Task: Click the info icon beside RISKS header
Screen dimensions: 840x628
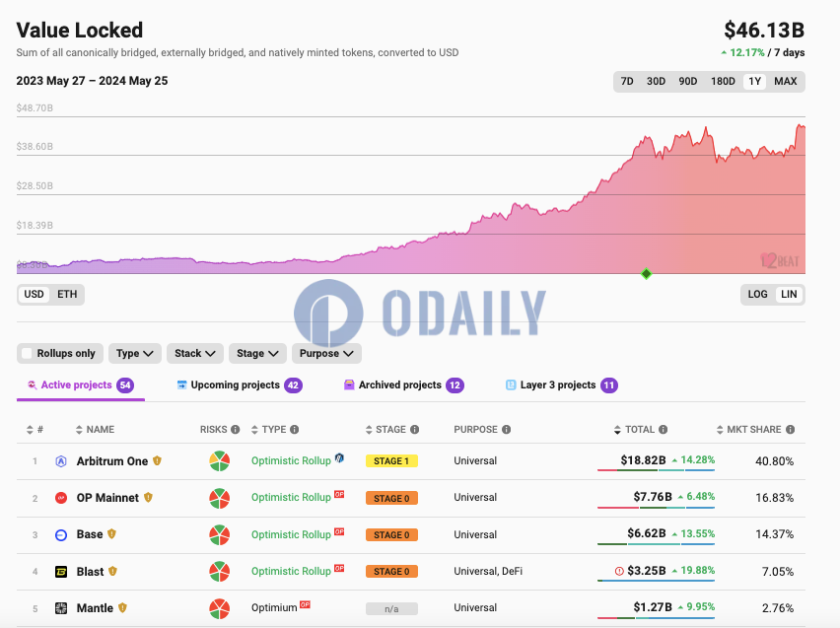Action: point(236,429)
